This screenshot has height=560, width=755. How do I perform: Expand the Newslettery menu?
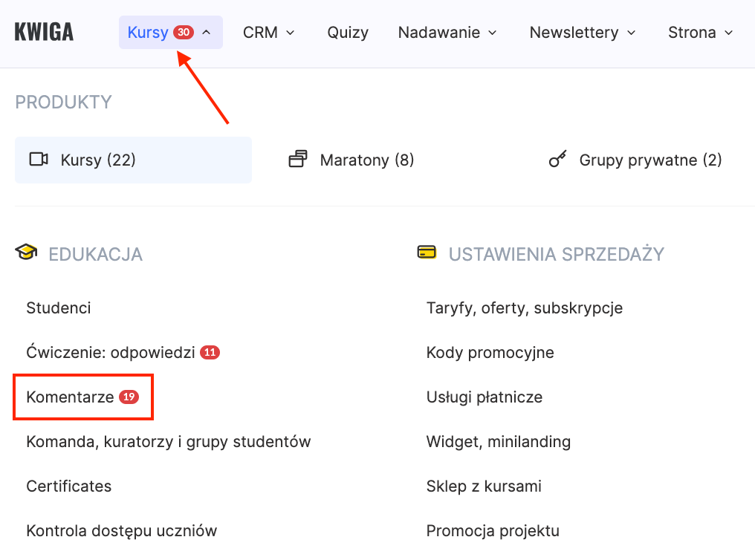pos(583,33)
